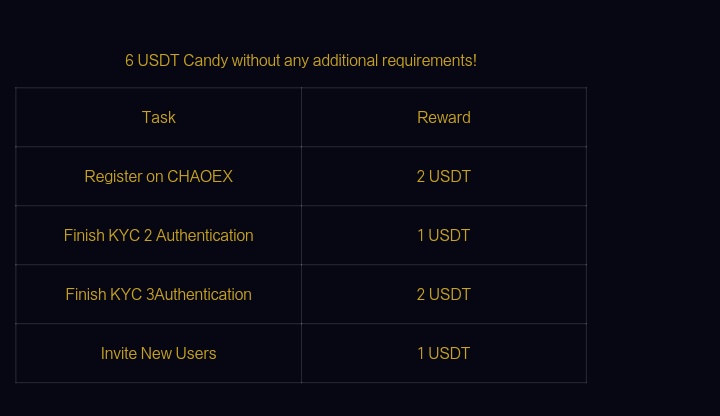Image resolution: width=720 pixels, height=416 pixels.
Task: Click the 1 USDT reward for Invite New Users
Action: pos(443,353)
